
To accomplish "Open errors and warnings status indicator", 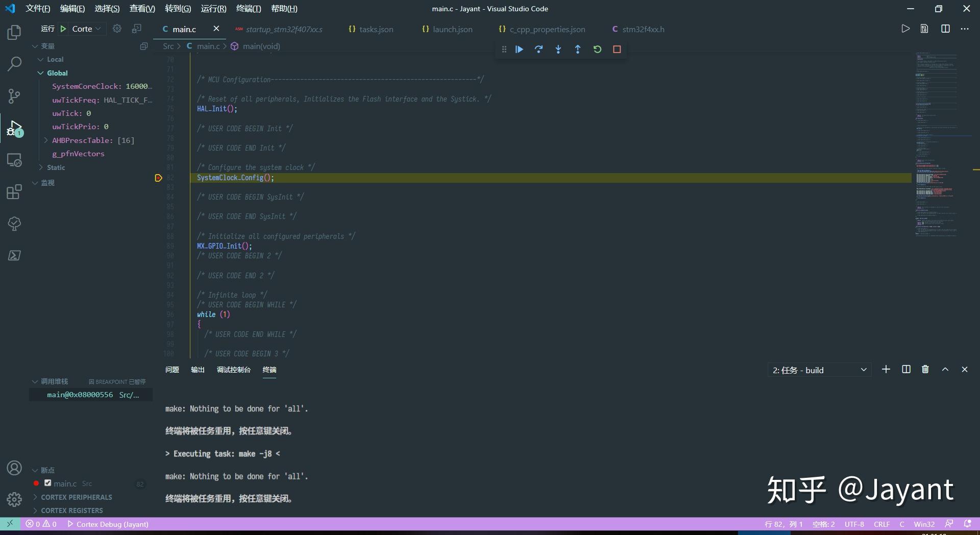I will [41, 524].
